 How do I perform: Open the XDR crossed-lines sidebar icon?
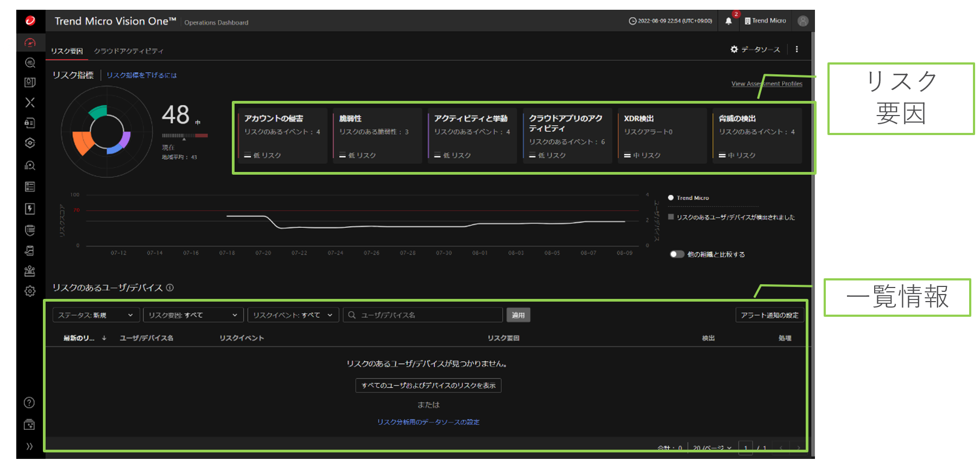coord(30,103)
